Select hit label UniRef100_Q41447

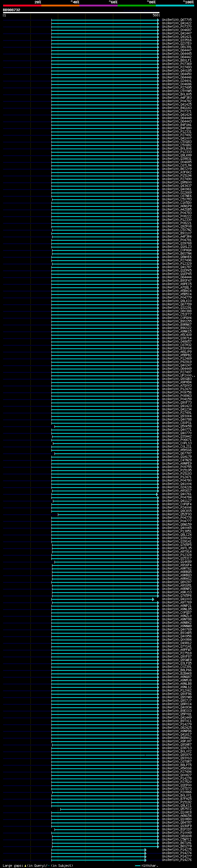(x=177, y=33)
